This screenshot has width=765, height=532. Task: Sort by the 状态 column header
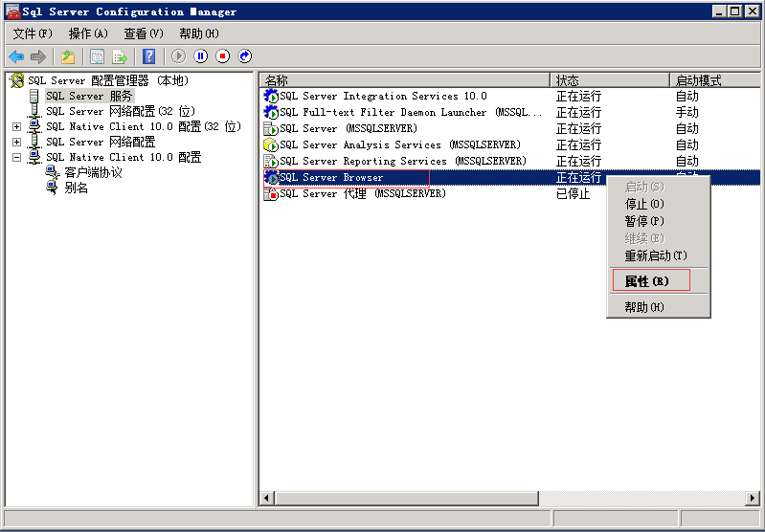[610, 80]
